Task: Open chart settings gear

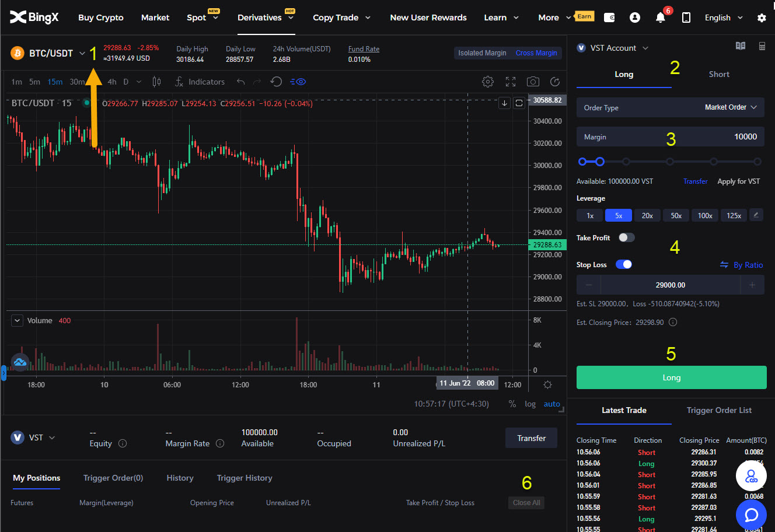Action: [488, 82]
